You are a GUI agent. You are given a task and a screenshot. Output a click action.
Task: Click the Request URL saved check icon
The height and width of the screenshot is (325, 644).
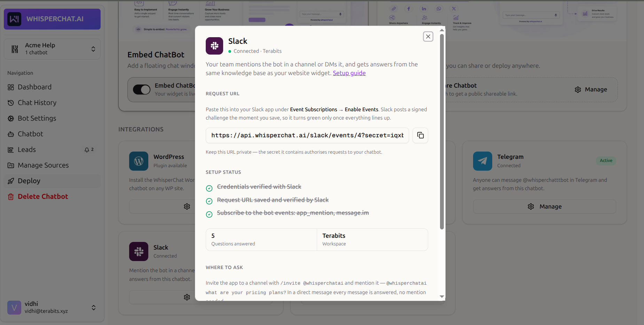pos(209,201)
